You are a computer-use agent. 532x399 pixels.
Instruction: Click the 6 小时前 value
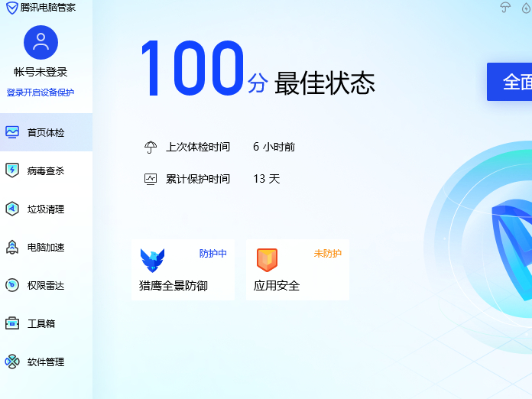274,147
